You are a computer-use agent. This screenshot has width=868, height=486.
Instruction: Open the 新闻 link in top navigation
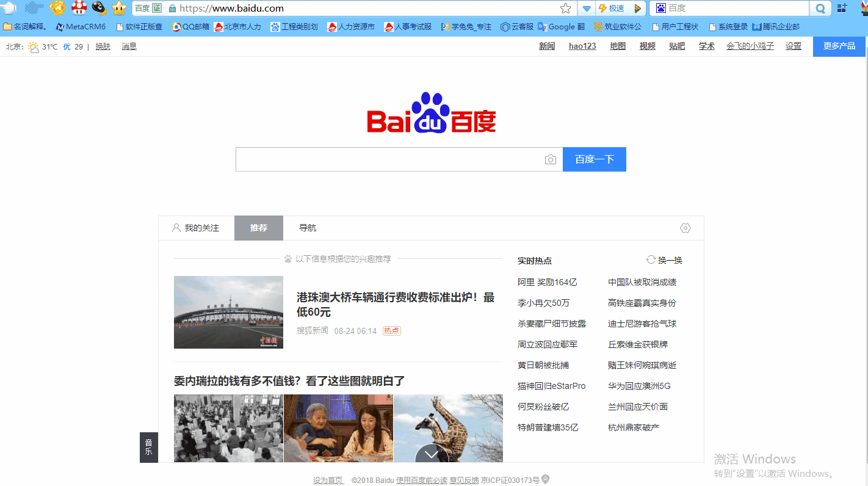(x=547, y=46)
